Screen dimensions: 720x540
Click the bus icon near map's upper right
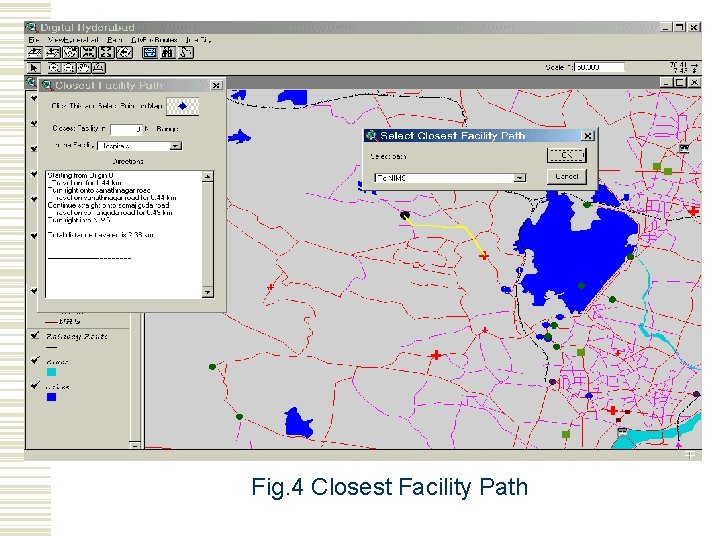[x=684, y=148]
